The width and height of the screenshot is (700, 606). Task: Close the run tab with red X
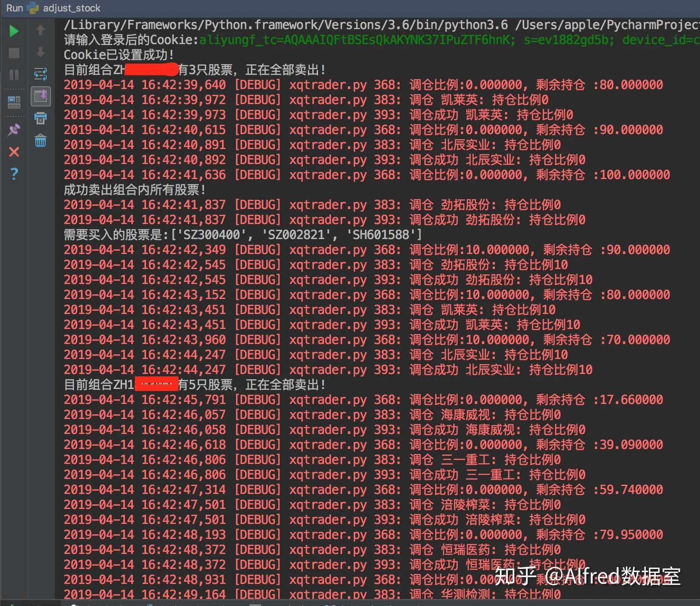(x=14, y=152)
